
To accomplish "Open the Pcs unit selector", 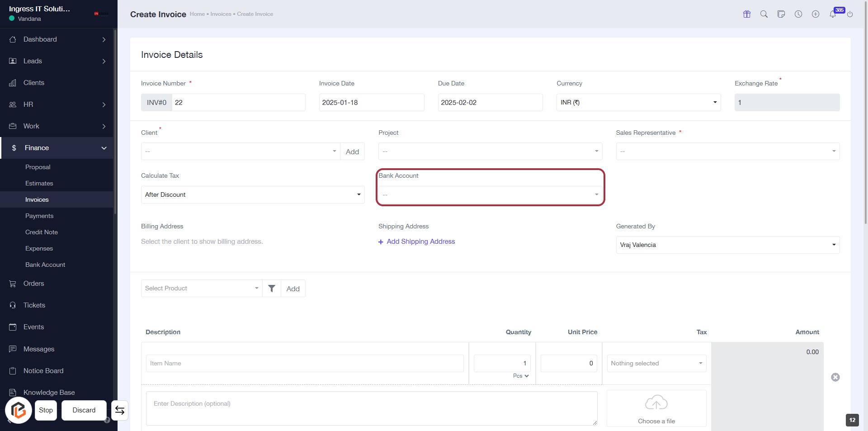I will [521, 376].
